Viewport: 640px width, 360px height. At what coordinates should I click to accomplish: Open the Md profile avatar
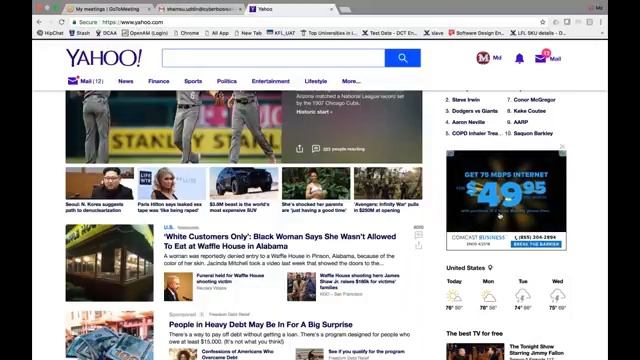[483, 58]
